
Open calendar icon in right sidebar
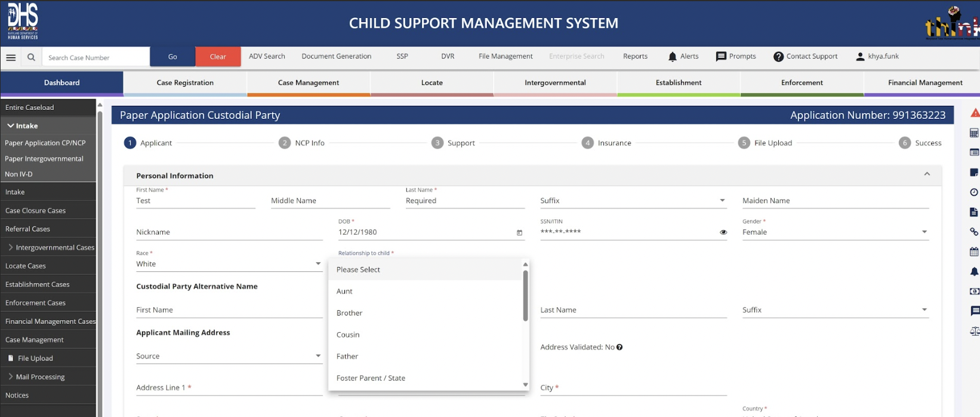[974, 252]
